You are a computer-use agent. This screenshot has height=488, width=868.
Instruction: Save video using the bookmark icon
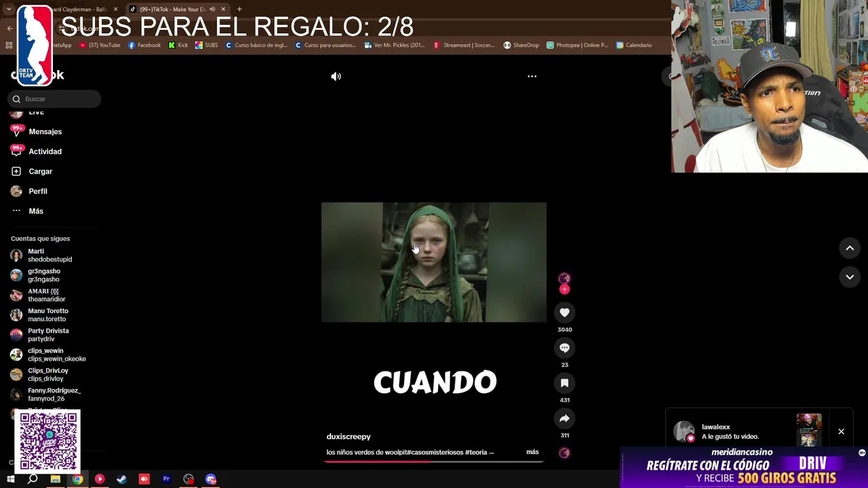tap(564, 383)
